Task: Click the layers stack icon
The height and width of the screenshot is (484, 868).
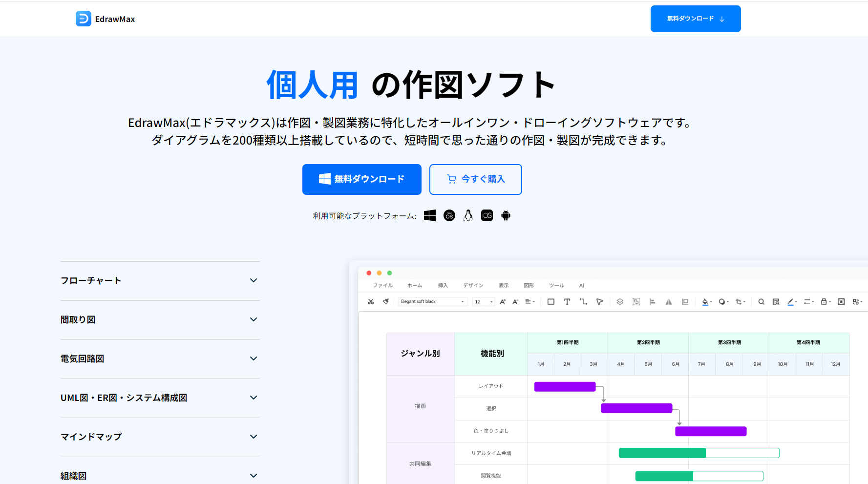Action: click(620, 302)
